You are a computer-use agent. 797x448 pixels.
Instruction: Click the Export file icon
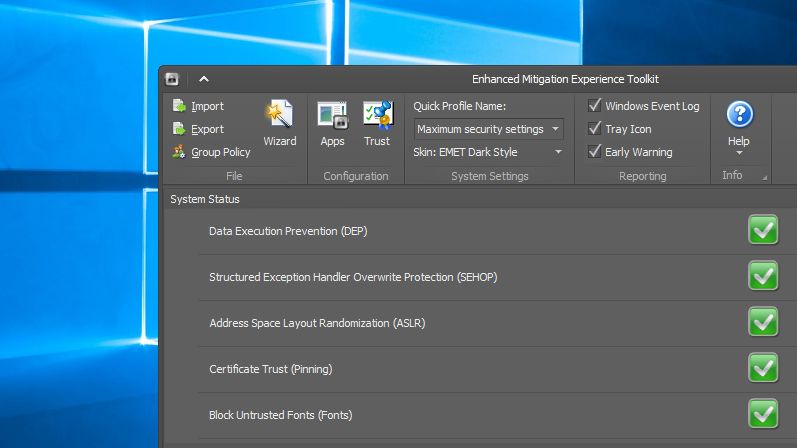click(179, 129)
